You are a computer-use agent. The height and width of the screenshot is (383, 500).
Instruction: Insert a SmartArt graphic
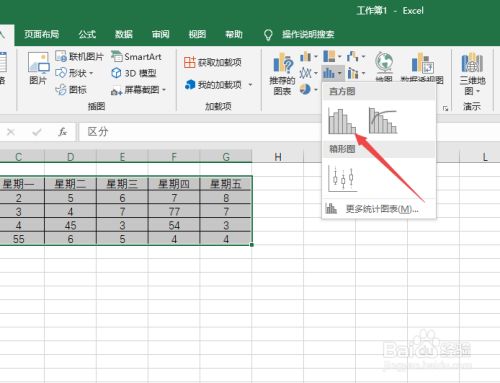coord(136,56)
